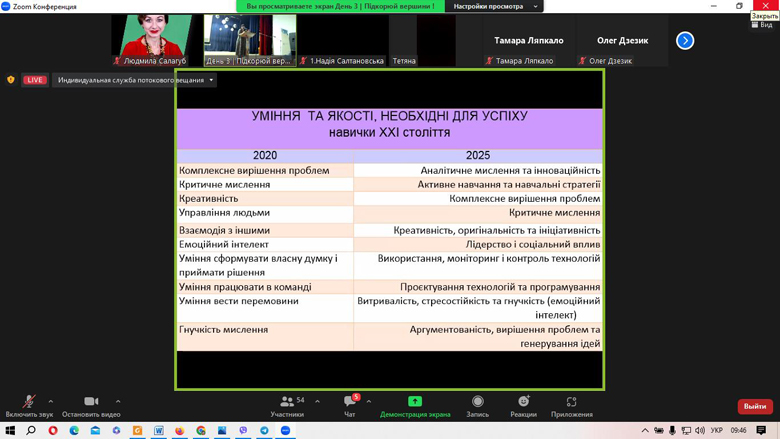Screen dimensions: 780x439
Task: Expand video options arrow beside Остановить видео
Action: click(118, 401)
